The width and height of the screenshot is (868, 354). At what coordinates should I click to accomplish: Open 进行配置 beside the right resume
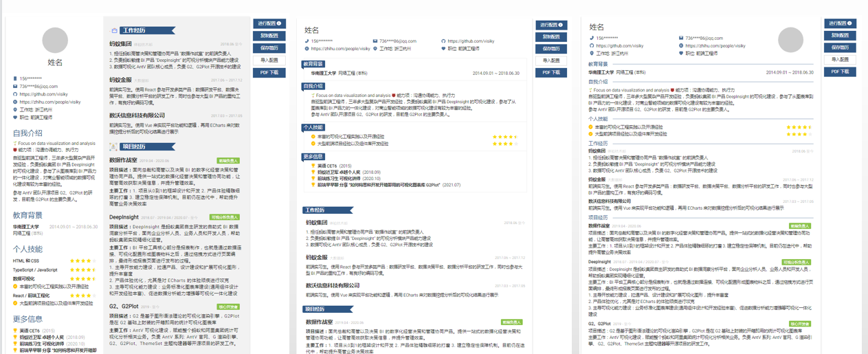(839, 24)
